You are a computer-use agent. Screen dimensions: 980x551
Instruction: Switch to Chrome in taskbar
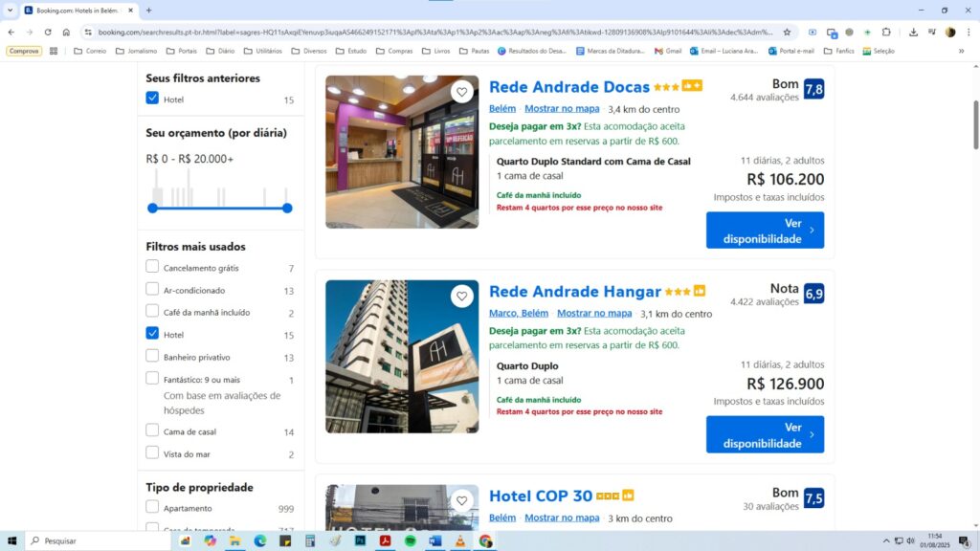point(485,541)
